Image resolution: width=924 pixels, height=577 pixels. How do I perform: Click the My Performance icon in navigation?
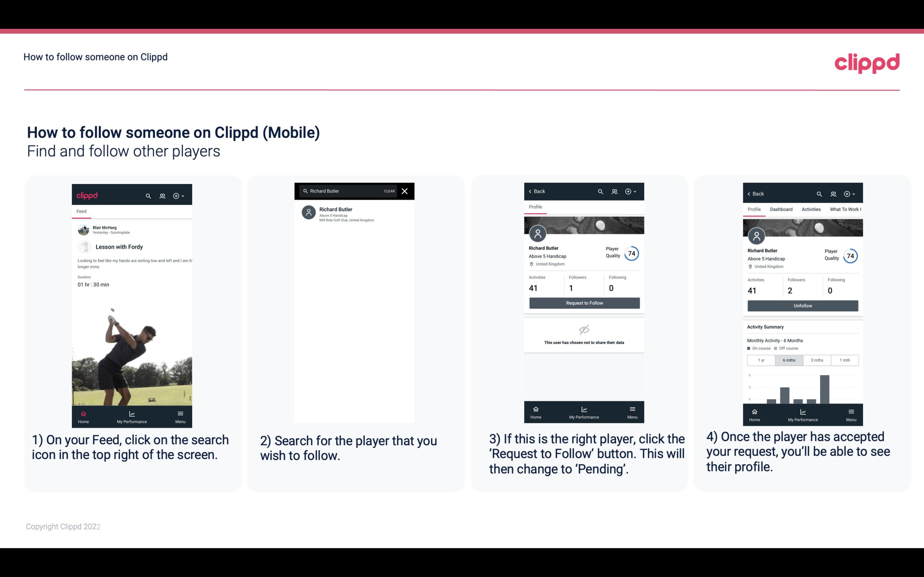[132, 413]
